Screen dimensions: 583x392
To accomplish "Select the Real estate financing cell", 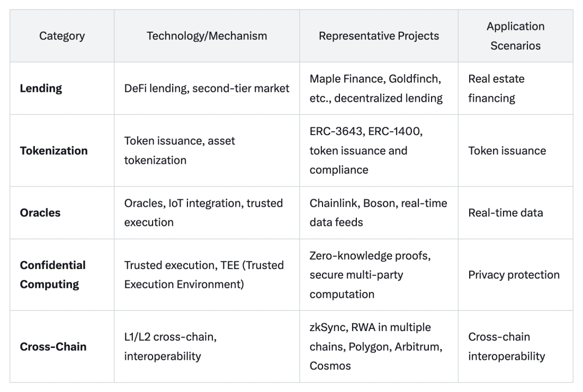I will click(x=496, y=88).
